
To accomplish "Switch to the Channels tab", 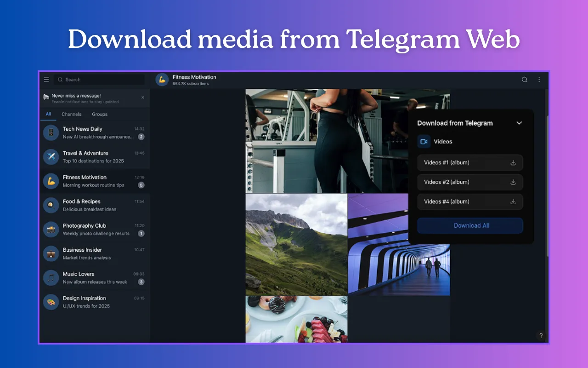I will click(72, 114).
